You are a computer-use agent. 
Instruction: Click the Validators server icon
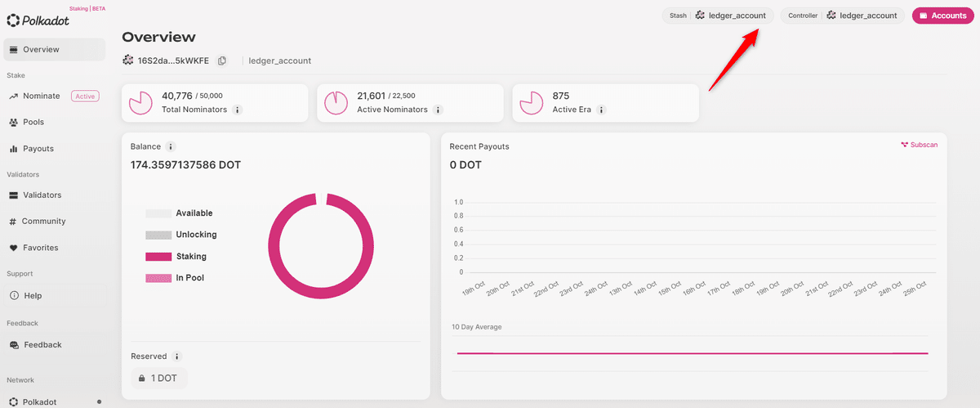[14, 195]
